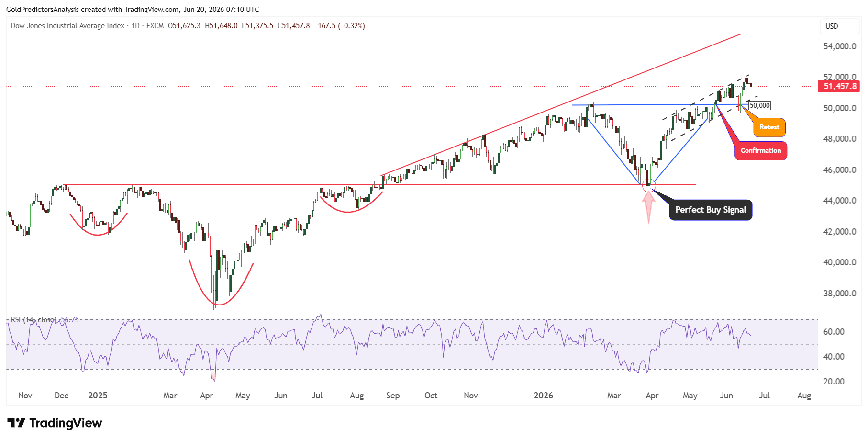868x441 pixels.
Task: Select the low value L51,375.5
Action: pyautogui.click(x=257, y=26)
